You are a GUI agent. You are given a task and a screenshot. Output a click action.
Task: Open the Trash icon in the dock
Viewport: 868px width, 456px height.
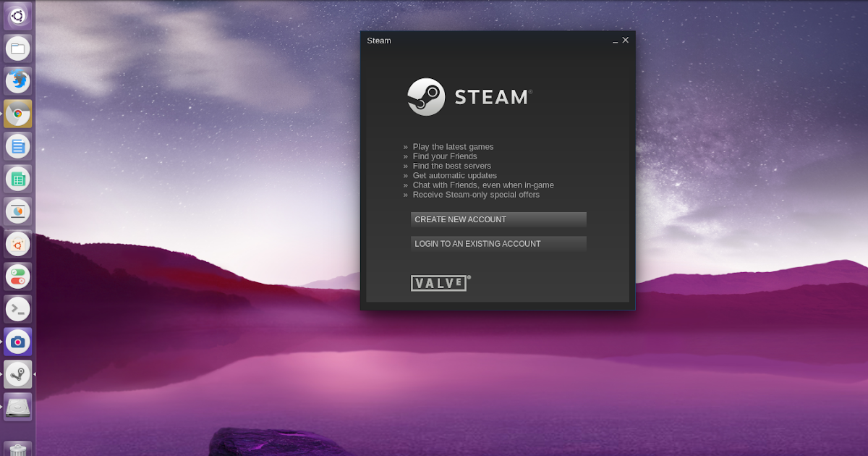pyautogui.click(x=17, y=449)
